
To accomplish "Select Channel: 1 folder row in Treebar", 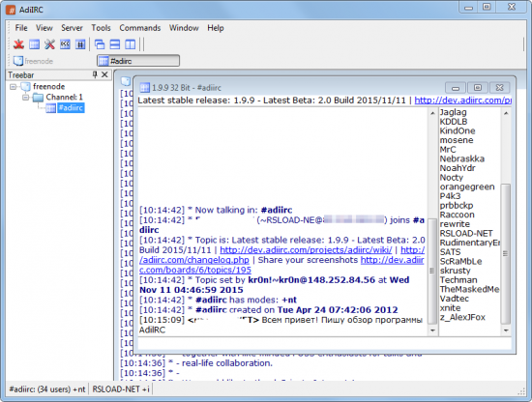I will 65,98.
